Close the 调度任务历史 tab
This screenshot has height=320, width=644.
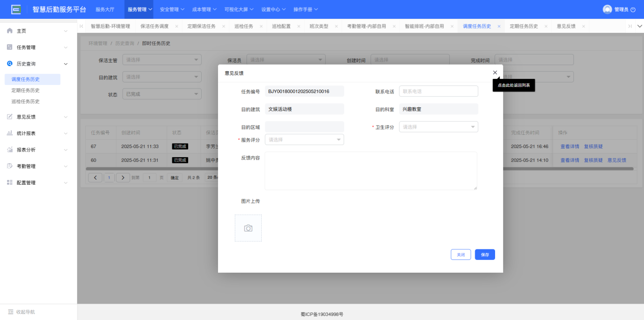click(499, 26)
